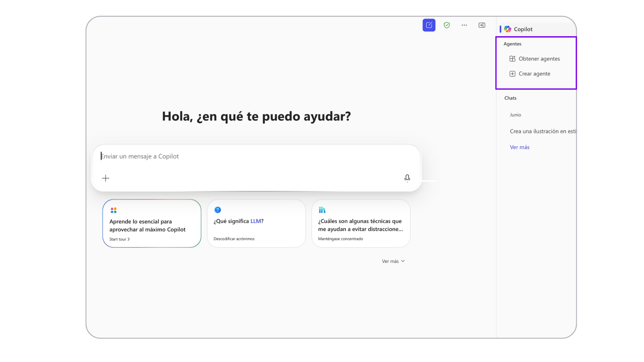Click the 'Manténgase concentrado' caption

pos(340,239)
